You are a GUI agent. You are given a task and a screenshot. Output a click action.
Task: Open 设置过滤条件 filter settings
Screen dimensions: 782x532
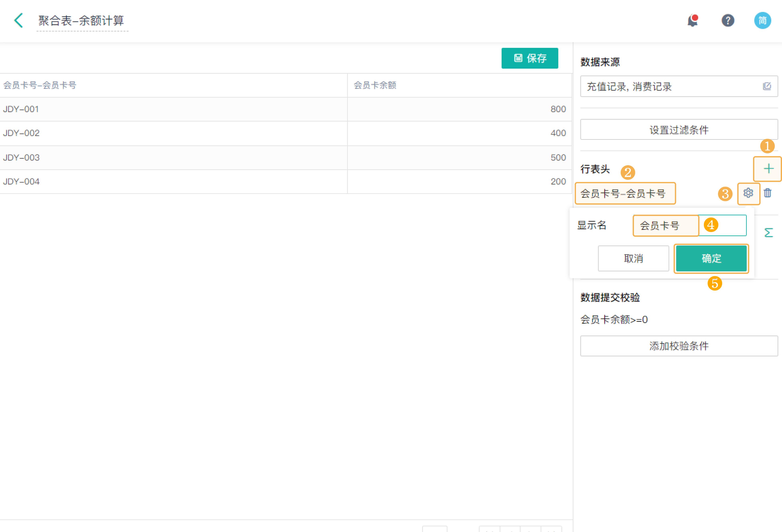pos(679,130)
